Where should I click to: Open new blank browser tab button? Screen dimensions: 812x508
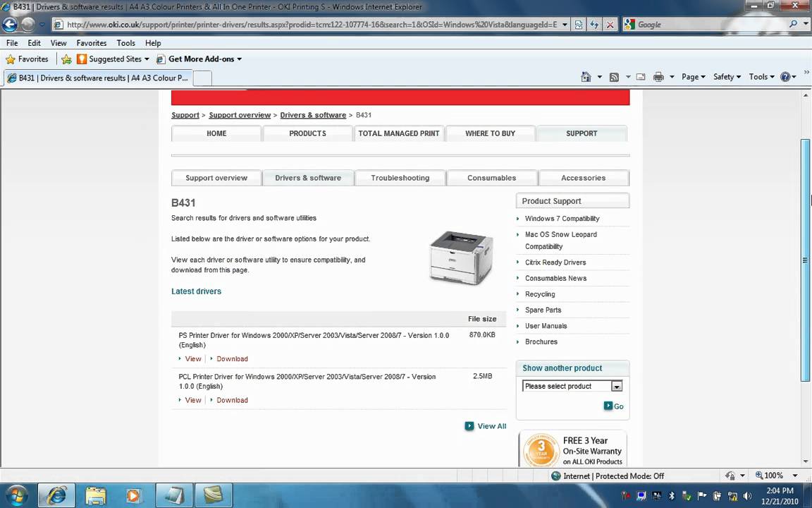point(202,78)
